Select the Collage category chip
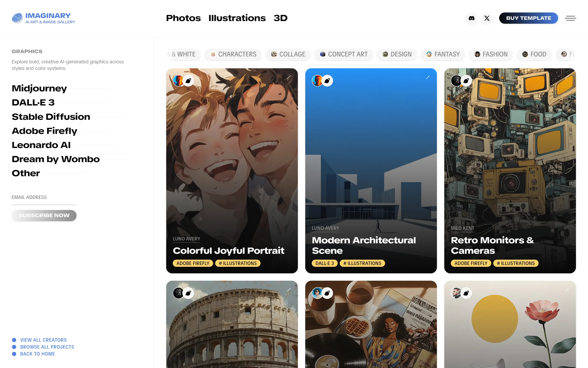 pos(288,54)
